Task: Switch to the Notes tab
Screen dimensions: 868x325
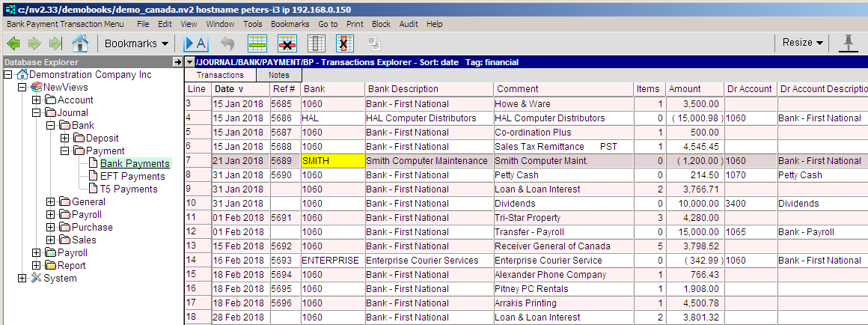Action: (278, 75)
